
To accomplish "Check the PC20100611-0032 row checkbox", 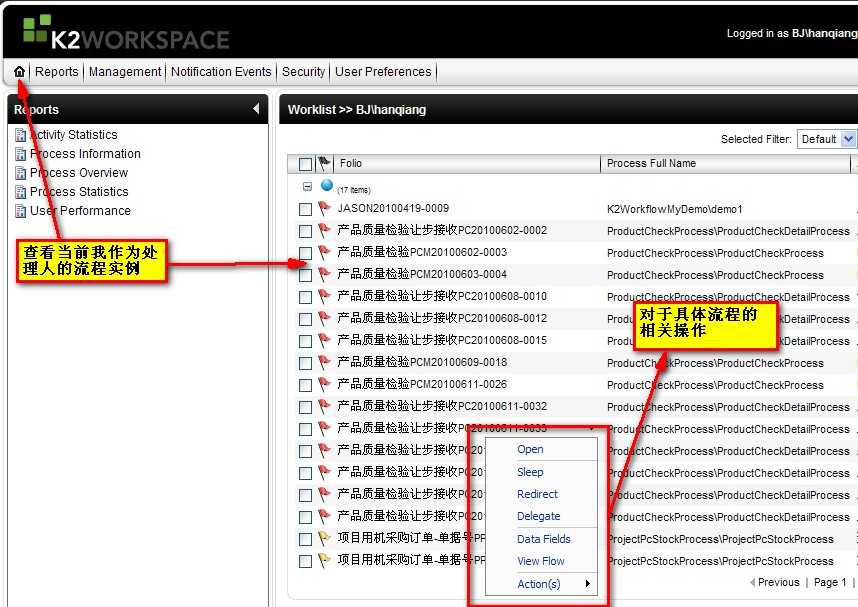I will pos(305,407).
